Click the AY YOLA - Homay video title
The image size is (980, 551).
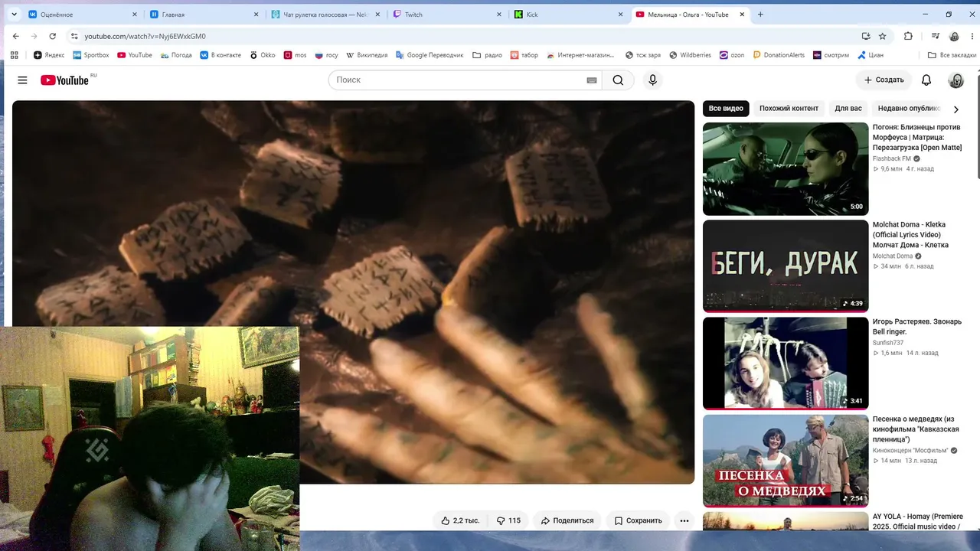click(x=918, y=522)
